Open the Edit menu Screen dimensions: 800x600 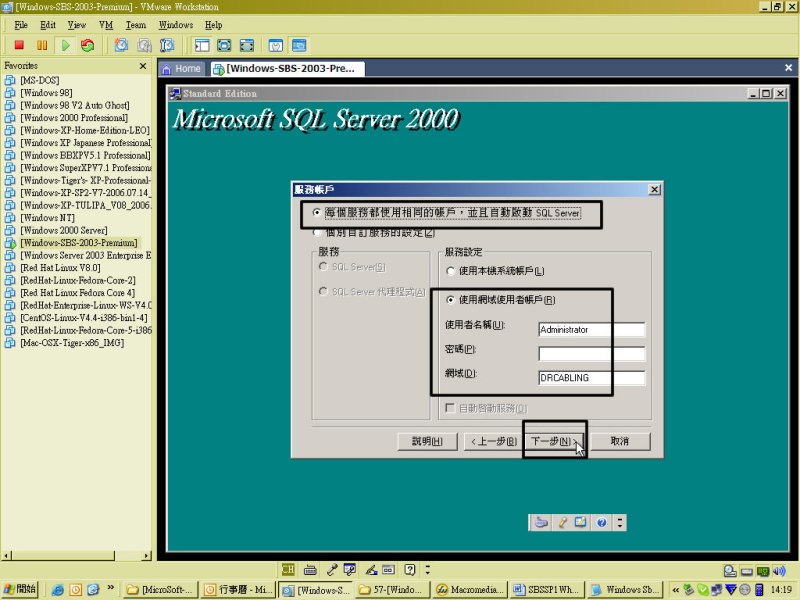48,25
